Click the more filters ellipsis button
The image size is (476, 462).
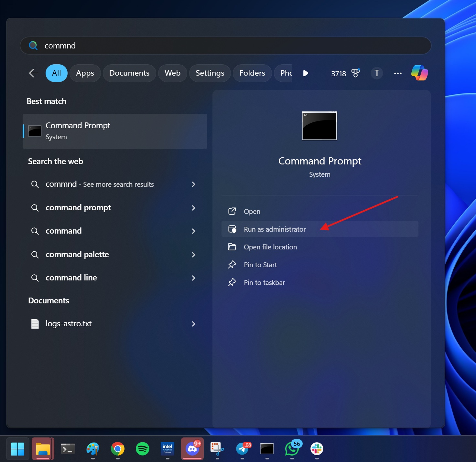(398, 73)
